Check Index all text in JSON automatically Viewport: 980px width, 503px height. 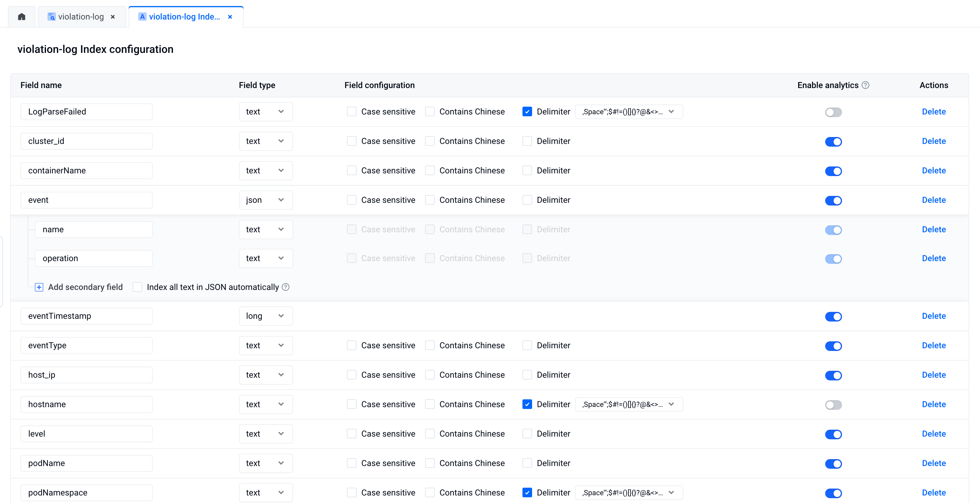pyautogui.click(x=137, y=287)
